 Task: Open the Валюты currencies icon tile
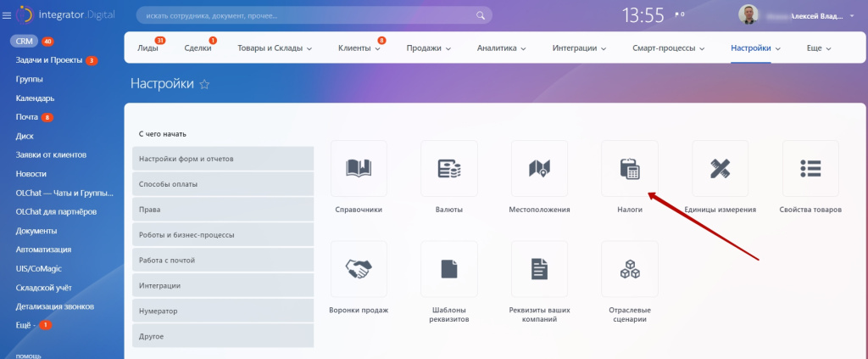pos(448,169)
